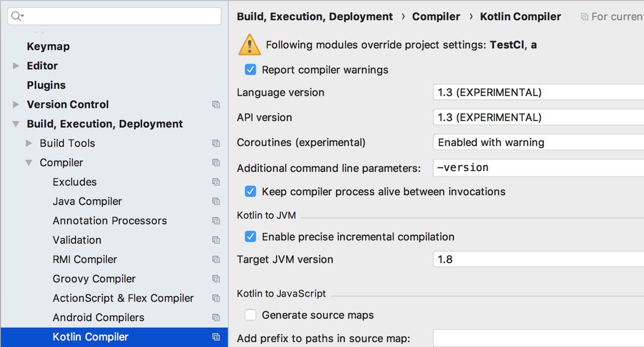644x347 pixels.
Task: Open Annotation Processors settings page
Action: pos(110,221)
